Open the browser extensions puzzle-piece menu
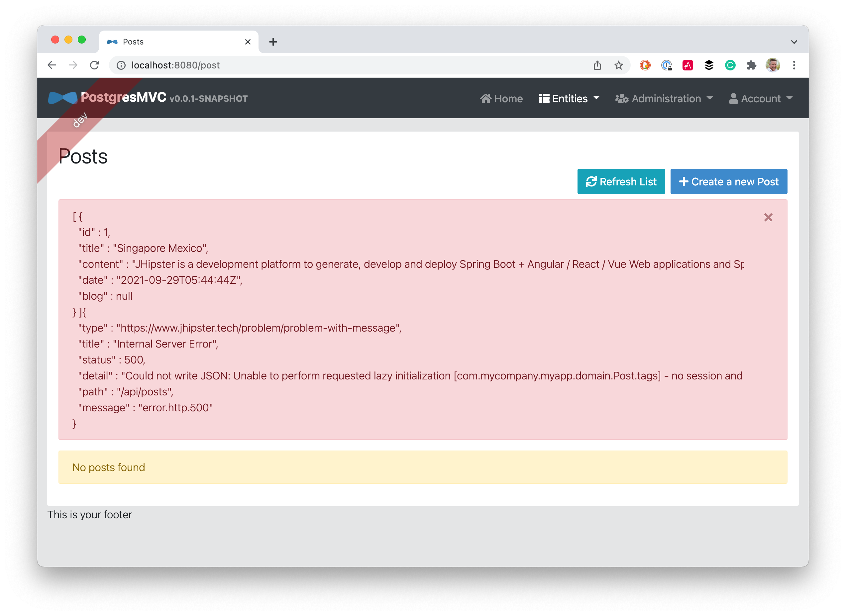The image size is (846, 616). coord(752,65)
